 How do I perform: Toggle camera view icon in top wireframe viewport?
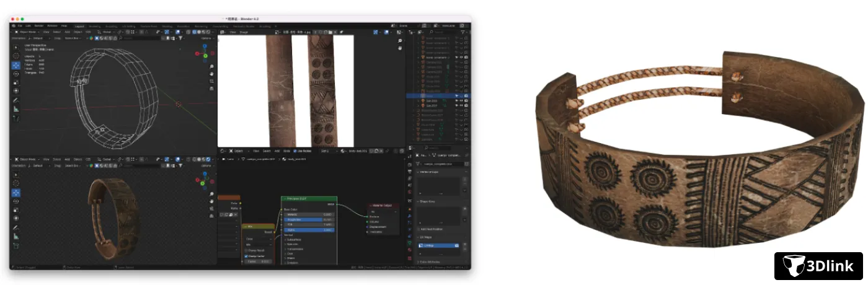(x=211, y=81)
